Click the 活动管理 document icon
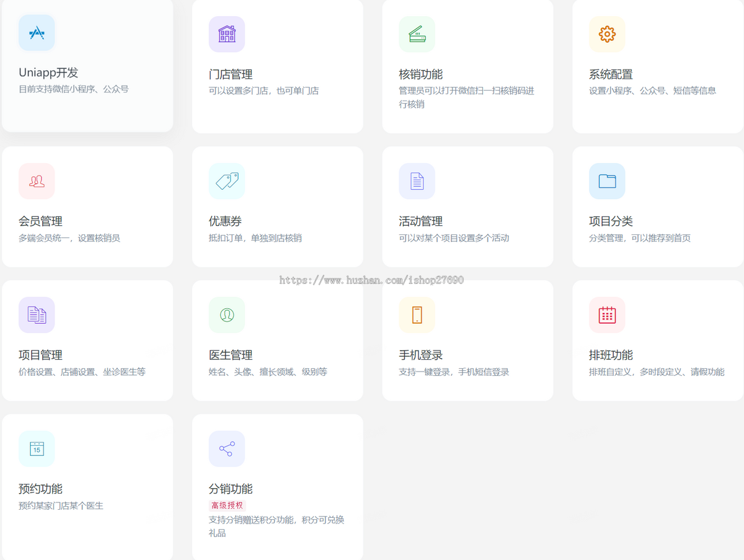Viewport: 744px width, 560px height. (417, 181)
